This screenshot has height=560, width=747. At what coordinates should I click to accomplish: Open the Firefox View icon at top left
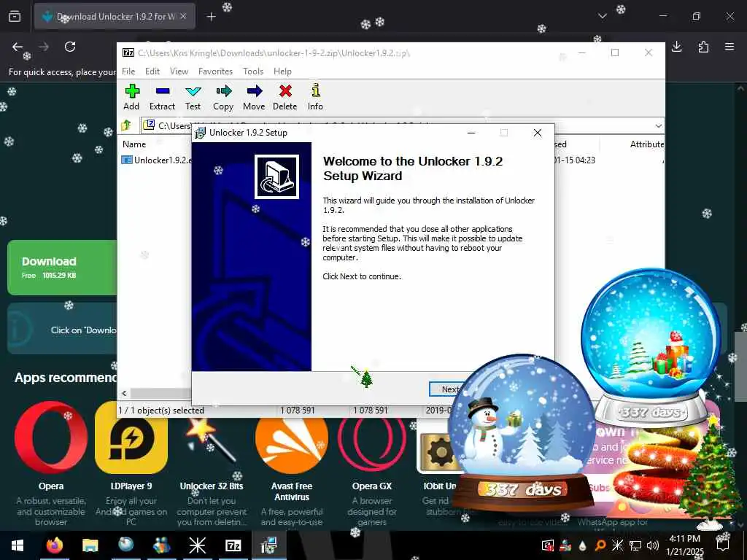[15, 17]
